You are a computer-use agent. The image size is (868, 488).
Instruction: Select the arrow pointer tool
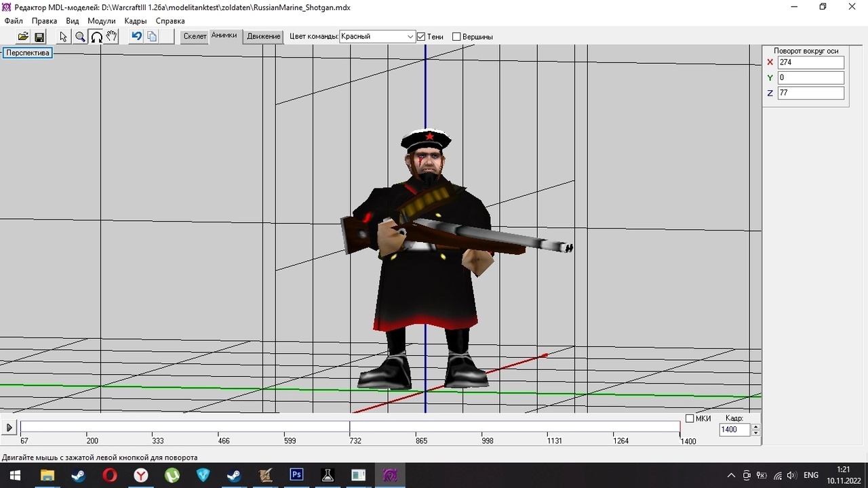[64, 37]
